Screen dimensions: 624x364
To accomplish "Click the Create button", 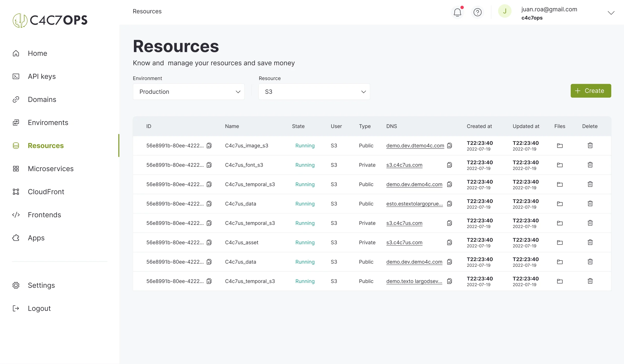I will 591,91.
